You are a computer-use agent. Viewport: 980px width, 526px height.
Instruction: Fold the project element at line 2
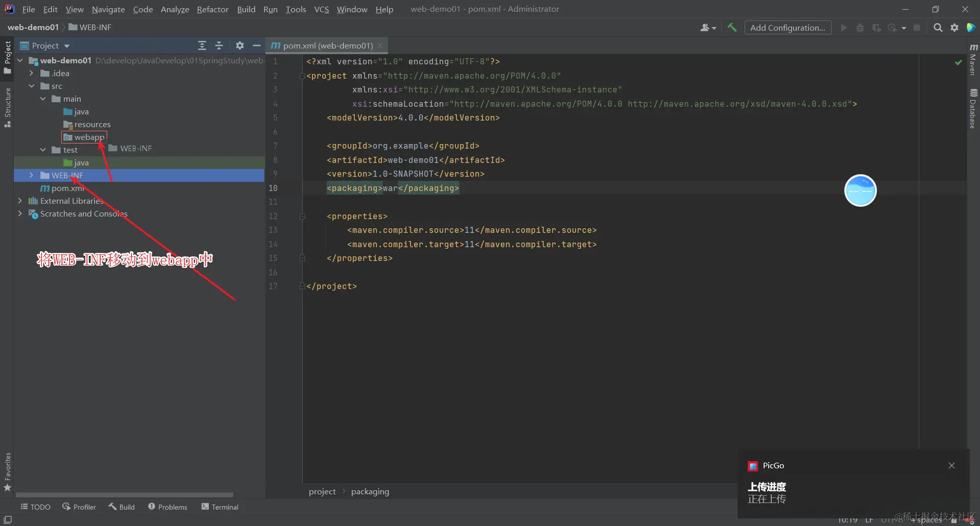tap(302, 76)
